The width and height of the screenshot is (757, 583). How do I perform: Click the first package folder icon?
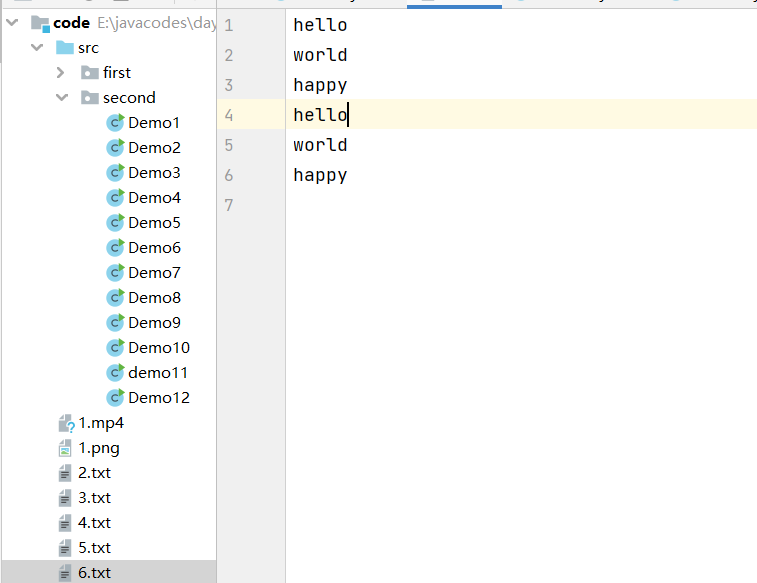[90, 72]
